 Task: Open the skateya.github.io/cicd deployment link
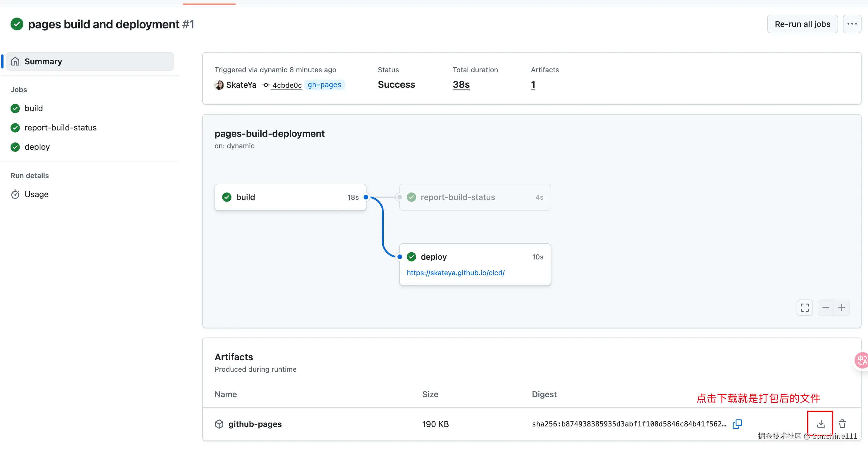[x=456, y=273]
